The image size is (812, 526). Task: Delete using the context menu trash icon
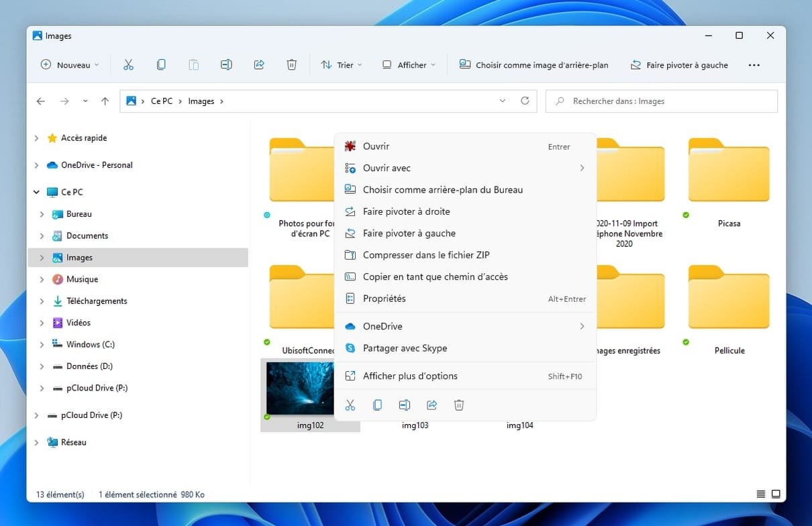coord(459,405)
